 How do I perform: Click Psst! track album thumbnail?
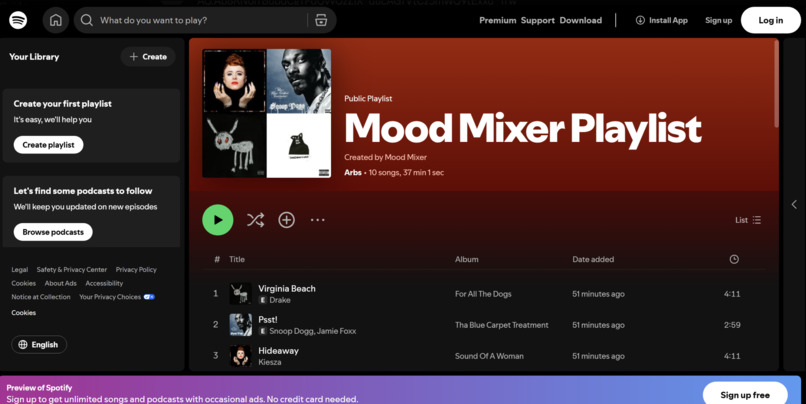pyautogui.click(x=240, y=325)
